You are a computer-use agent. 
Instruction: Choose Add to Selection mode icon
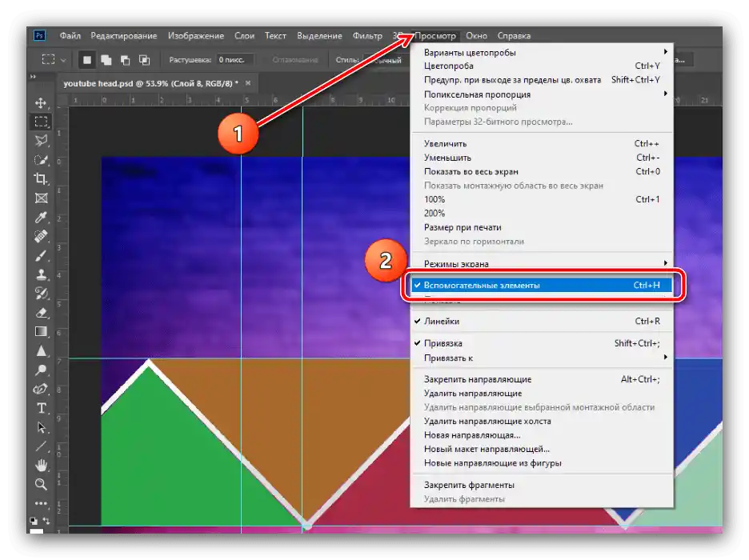[x=106, y=60]
